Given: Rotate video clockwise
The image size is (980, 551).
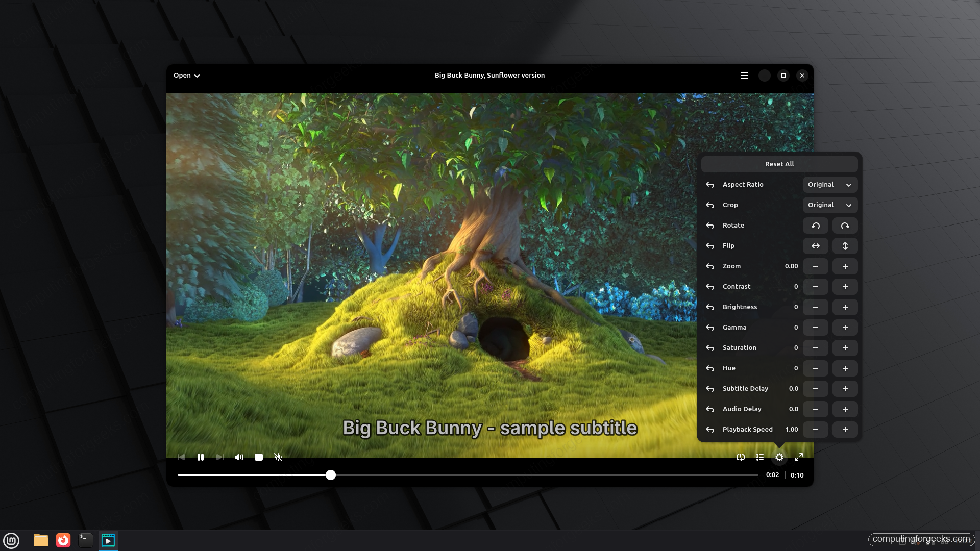Looking at the screenshot, I should (x=845, y=226).
